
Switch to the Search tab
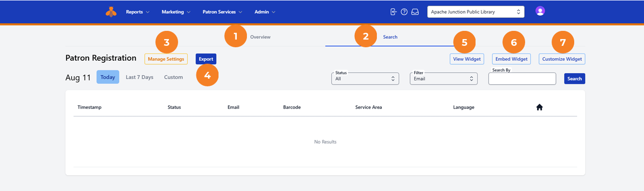(x=390, y=37)
